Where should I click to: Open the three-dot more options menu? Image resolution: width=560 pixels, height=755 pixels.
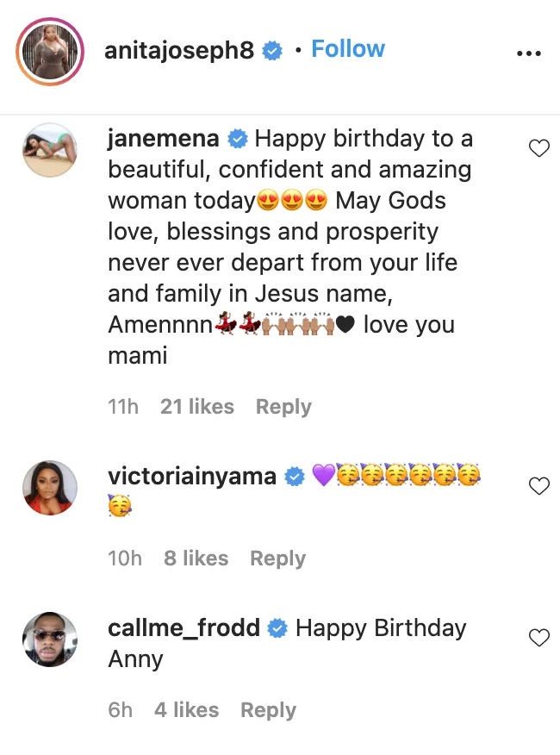(527, 53)
